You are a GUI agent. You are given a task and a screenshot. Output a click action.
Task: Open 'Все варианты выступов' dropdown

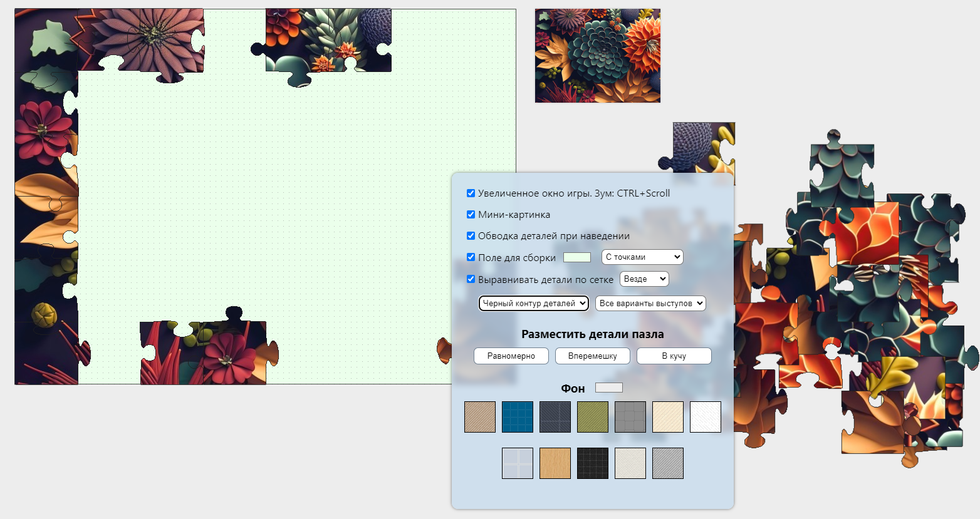(650, 303)
